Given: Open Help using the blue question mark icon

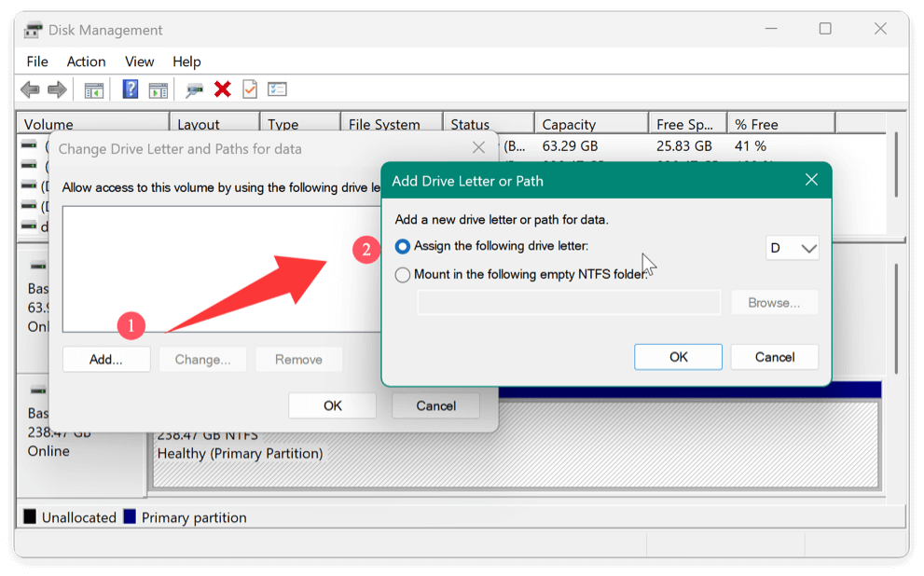Looking at the screenshot, I should (x=131, y=89).
